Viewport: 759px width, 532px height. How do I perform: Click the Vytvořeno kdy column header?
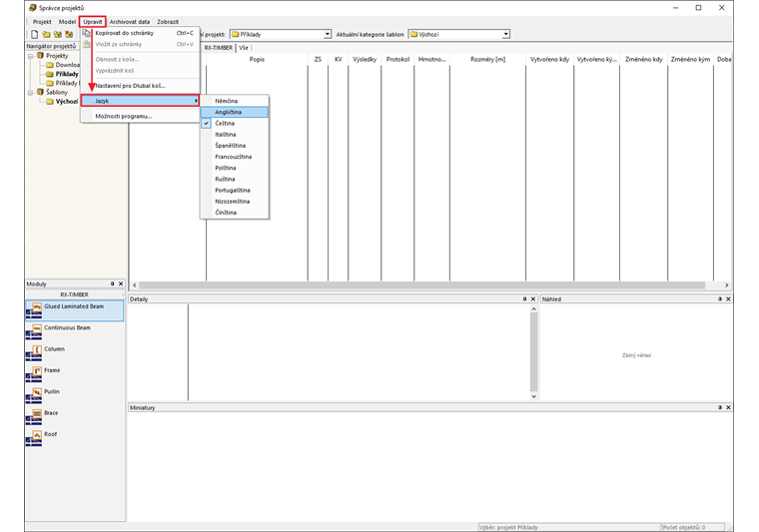click(550, 60)
